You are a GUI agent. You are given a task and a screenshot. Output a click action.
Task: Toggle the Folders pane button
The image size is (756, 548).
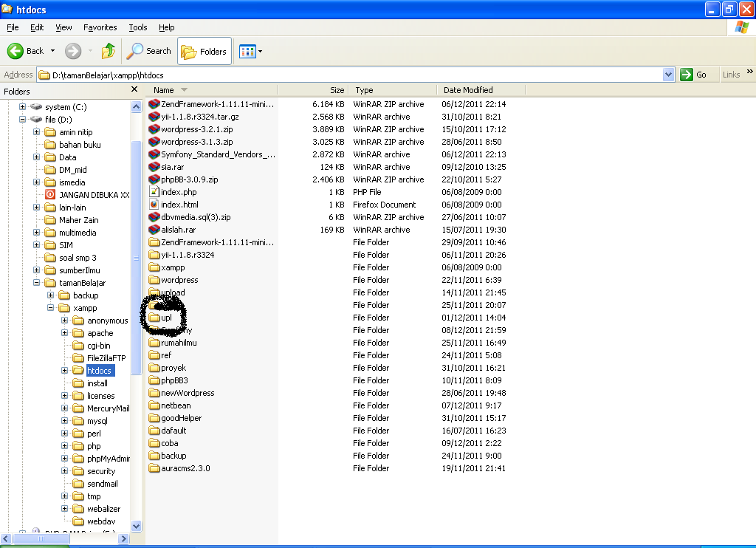click(205, 51)
